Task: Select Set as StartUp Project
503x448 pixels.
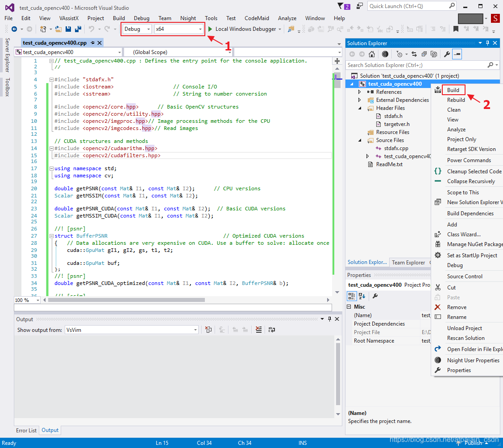Action: click(472, 255)
